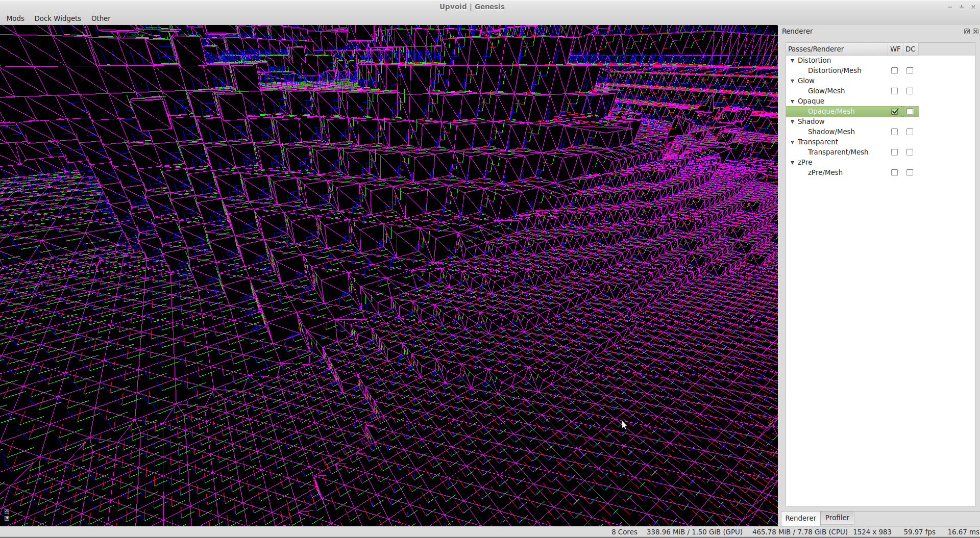Close the Renderer dock panel

(975, 32)
